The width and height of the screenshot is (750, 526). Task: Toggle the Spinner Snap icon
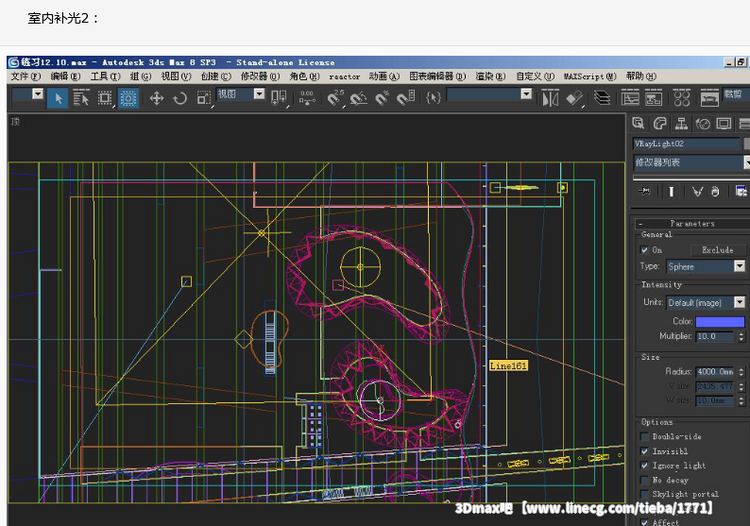406,99
